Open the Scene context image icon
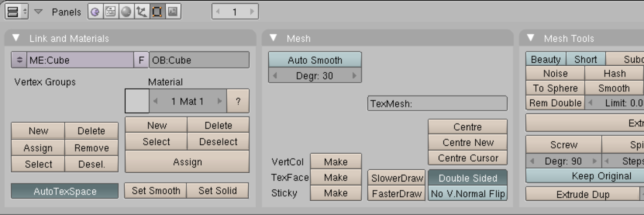Image resolution: width=644 pixels, height=215 pixels. coord(173,12)
